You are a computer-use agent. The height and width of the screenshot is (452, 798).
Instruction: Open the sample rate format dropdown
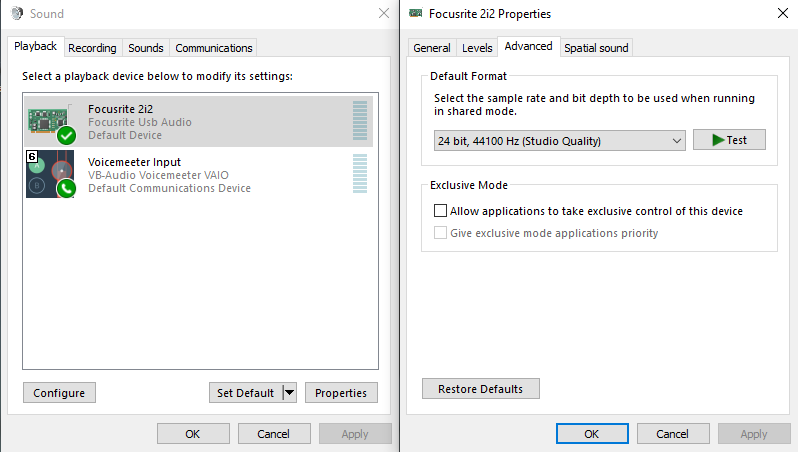pos(559,141)
